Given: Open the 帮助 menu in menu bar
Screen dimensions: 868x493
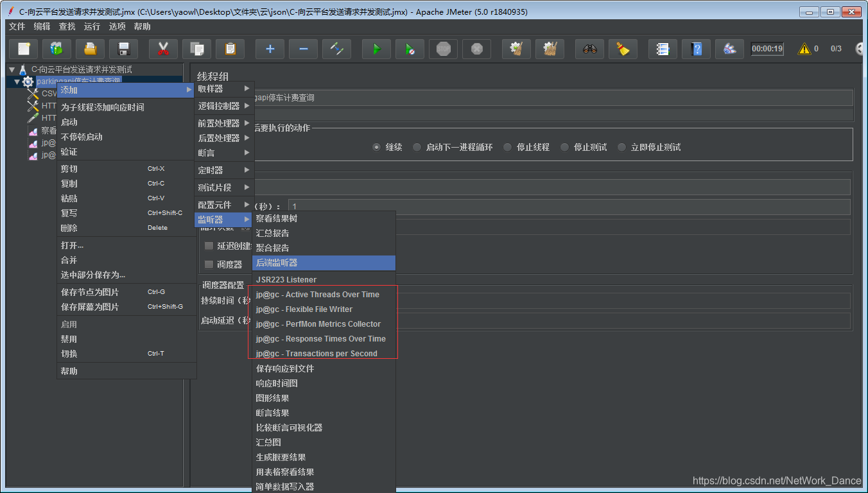Looking at the screenshot, I should (x=142, y=26).
